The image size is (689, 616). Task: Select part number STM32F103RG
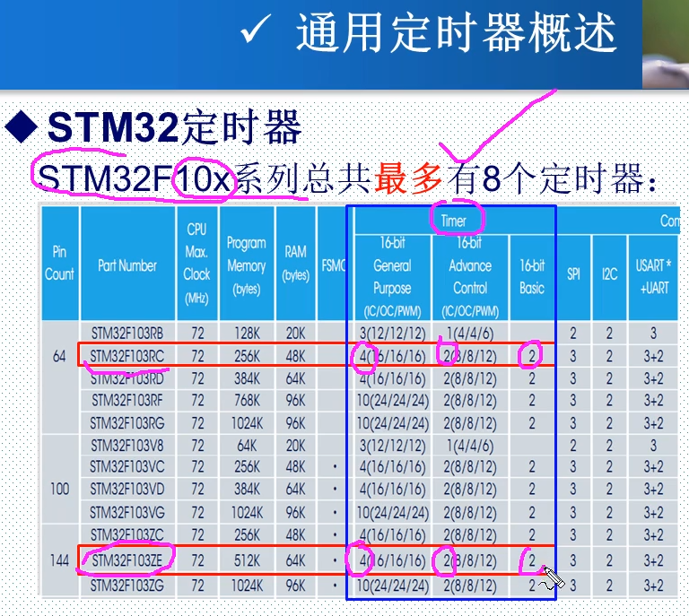(x=127, y=423)
